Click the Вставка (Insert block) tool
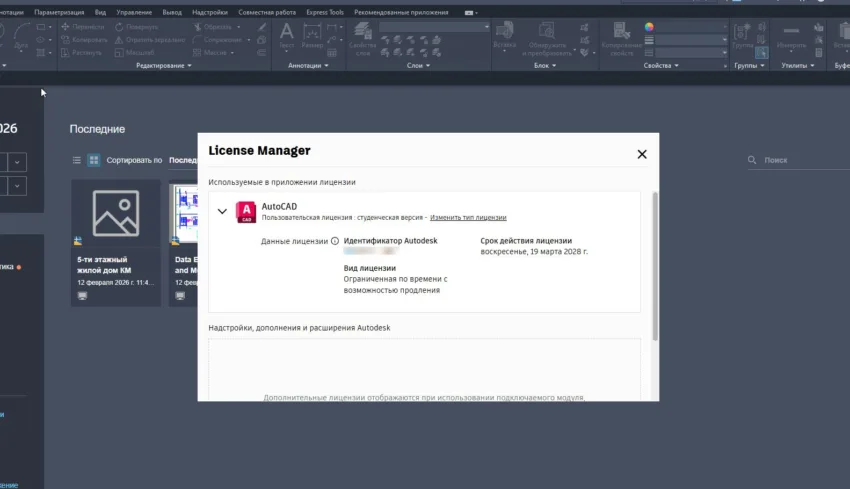850x489 pixels. click(504, 36)
